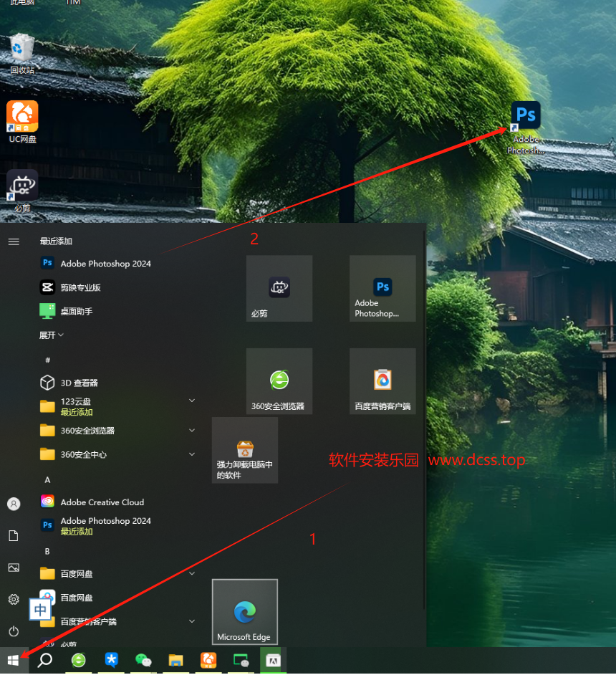
Task: Expand the 360安全中心 folder chevron
Action: (192, 454)
